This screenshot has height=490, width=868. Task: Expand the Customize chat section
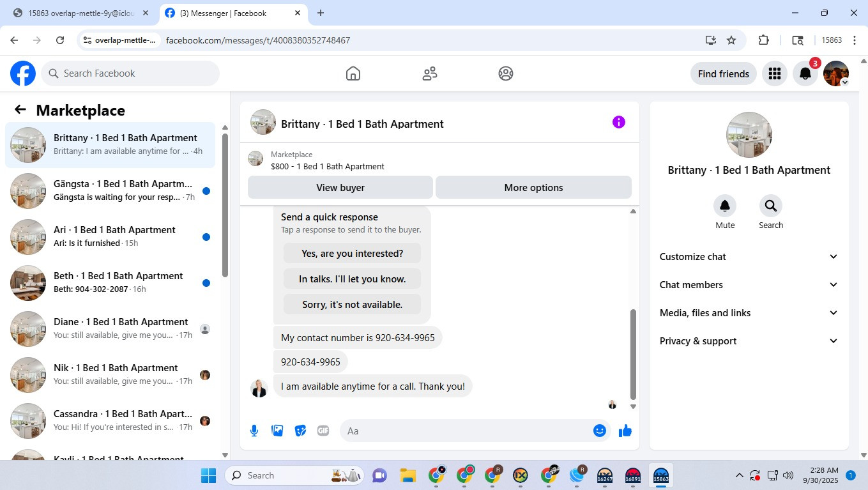(749, 257)
